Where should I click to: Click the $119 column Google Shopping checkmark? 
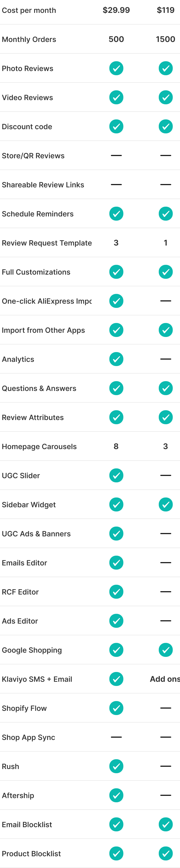165,650
